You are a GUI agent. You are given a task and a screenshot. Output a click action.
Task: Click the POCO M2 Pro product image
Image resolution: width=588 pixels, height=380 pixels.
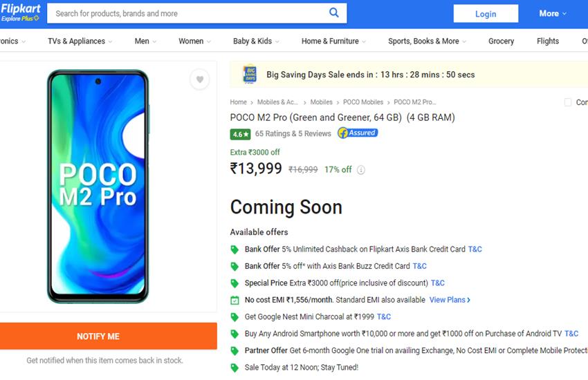(x=98, y=186)
